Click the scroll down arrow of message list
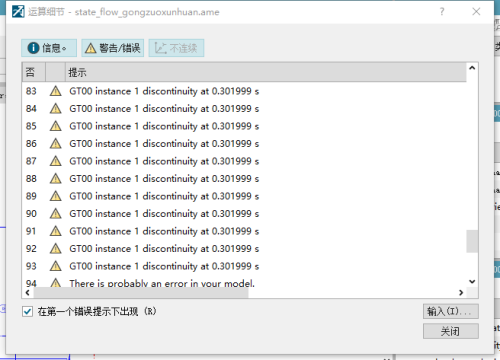 (x=472, y=282)
